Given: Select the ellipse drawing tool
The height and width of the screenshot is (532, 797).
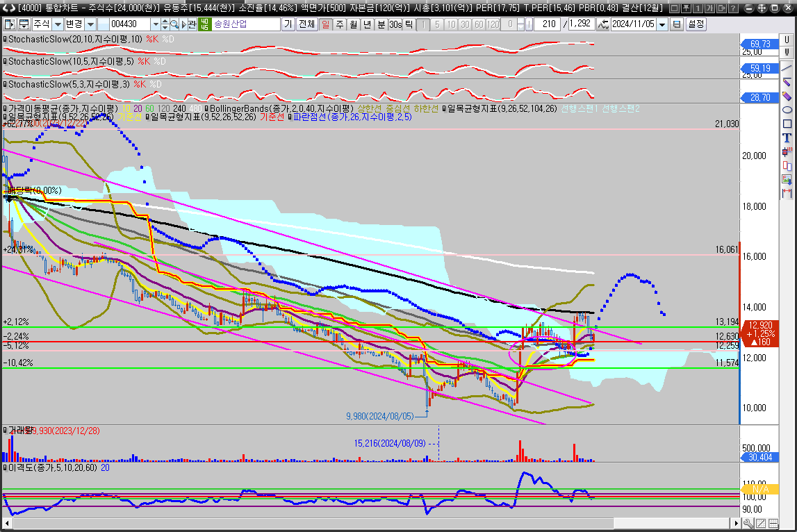Looking at the screenshot, I should [787, 110].
